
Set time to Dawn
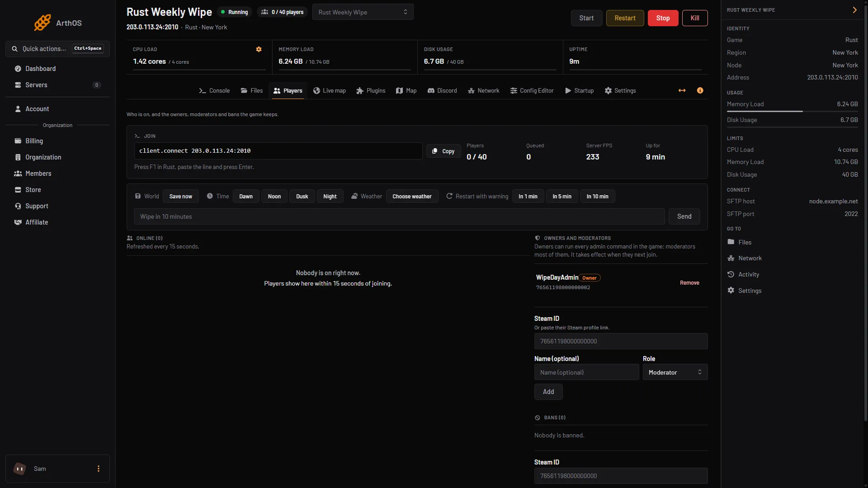[x=246, y=197]
